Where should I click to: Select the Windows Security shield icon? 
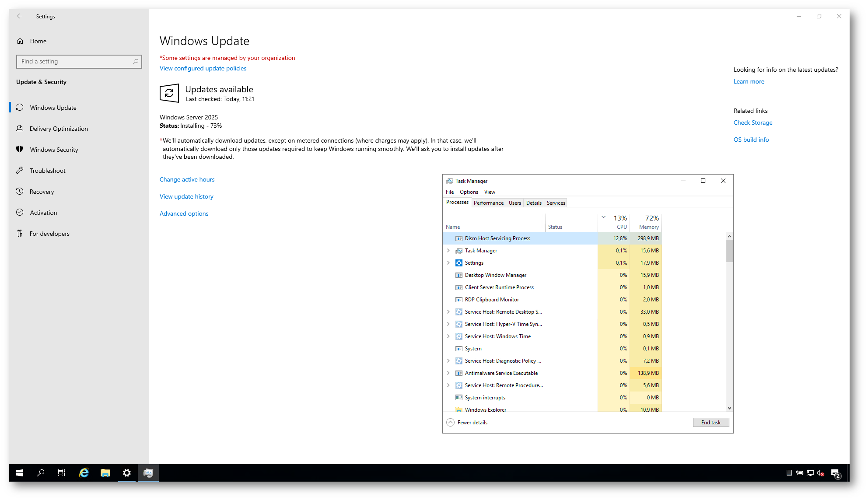pos(20,149)
